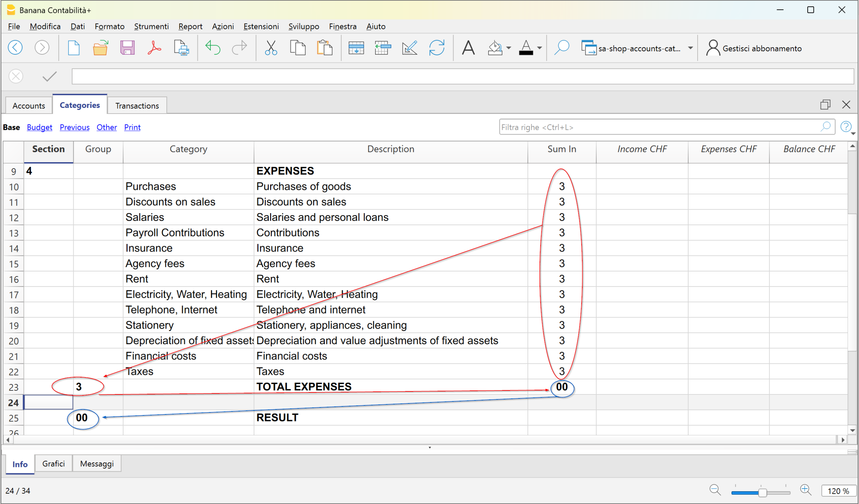Screen dimensions: 859x504
Task: Click Gestisci abbonamento button
Action: tap(754, 48)
